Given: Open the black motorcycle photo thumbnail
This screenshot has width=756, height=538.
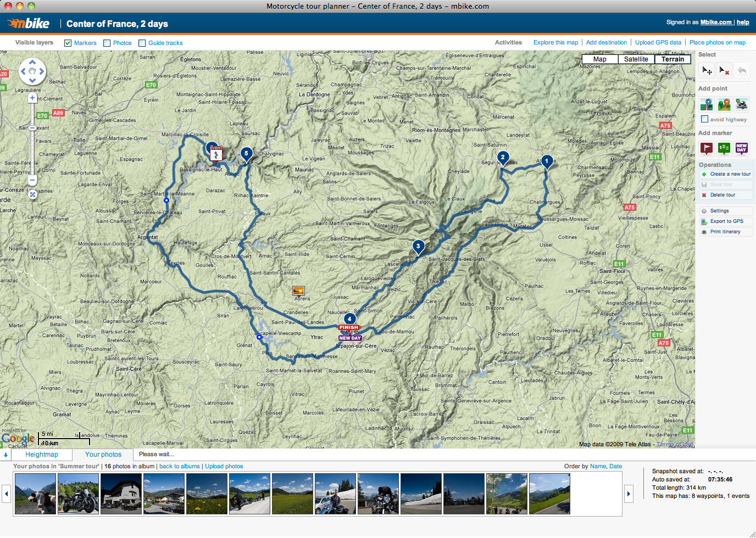Looking at the screenshot, I should (78, 494).
